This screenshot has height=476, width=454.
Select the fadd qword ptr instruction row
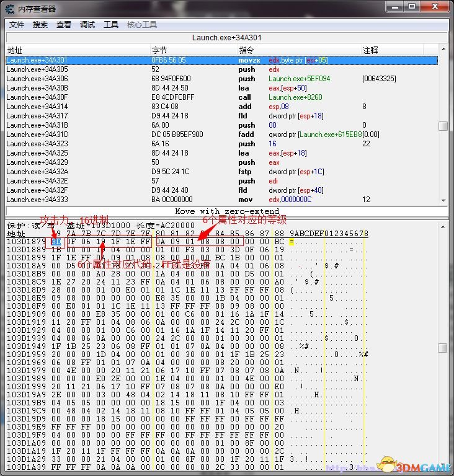222,134
